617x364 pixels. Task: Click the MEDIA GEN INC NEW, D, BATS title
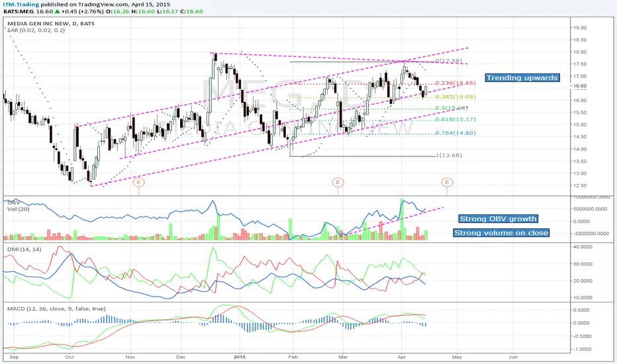pyautogui.click(x=51, y=24)
